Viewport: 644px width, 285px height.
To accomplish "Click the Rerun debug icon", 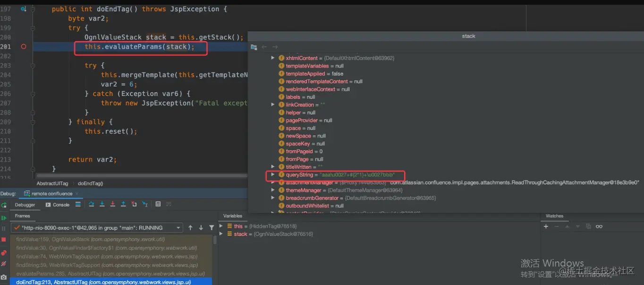I will 4,205.
